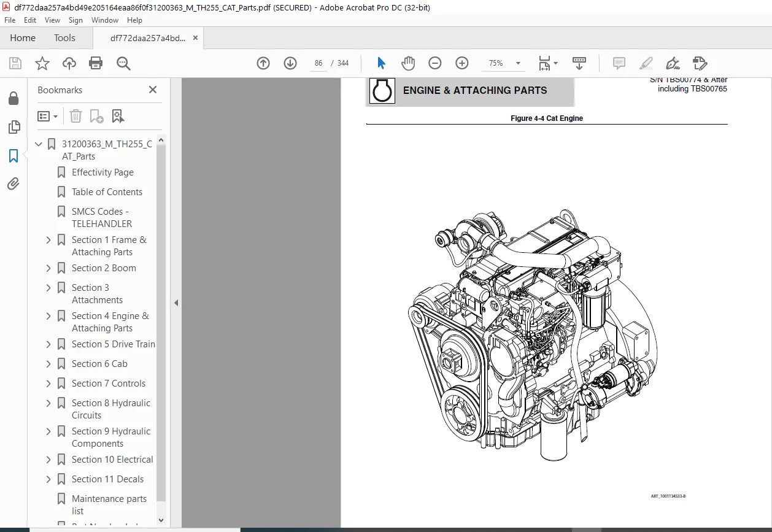Toggle the Bookmarks panel icon
The height and width of the screenshot is (532, 772).
[14, 156]
